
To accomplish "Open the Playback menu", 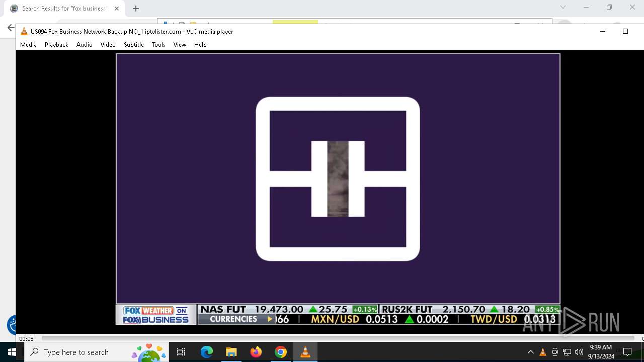I will click(56, 45).
